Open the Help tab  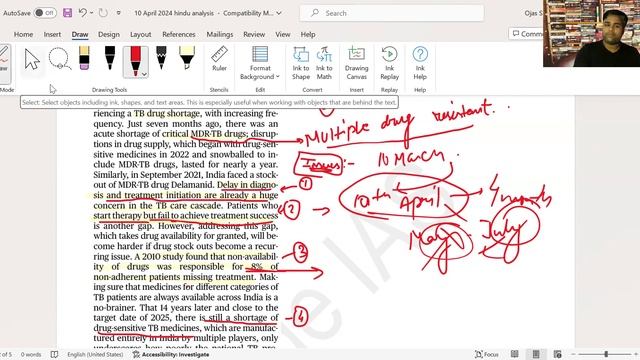(x=308, y=35)
